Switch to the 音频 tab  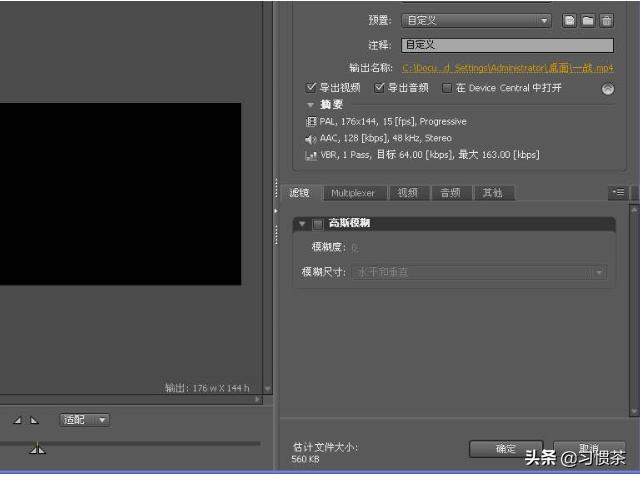(450, 193)
